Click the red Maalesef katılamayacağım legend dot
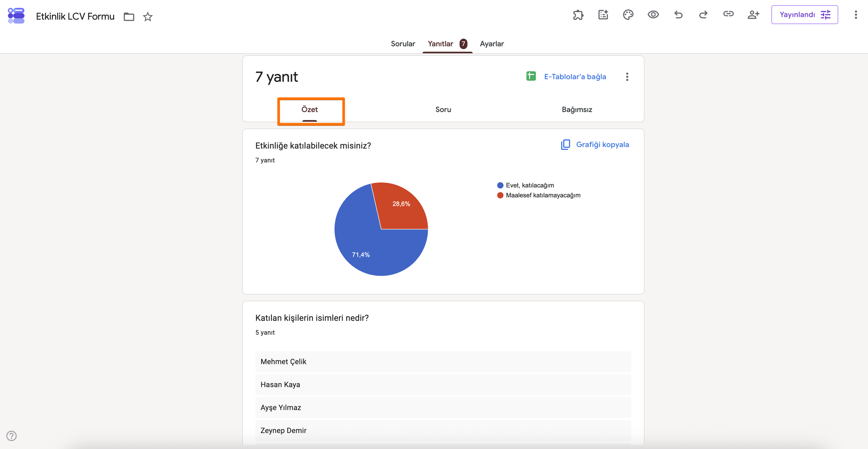This screenshot has width=868, height=449. pyautogui.click(x=500, y=195)
